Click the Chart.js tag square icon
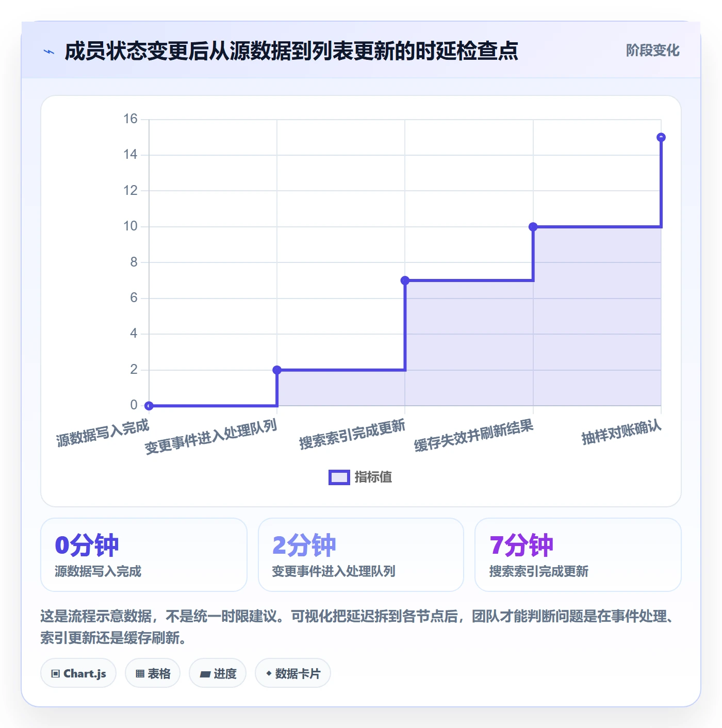The width and height of the screenshot is (722, 728). click(56, 674)
